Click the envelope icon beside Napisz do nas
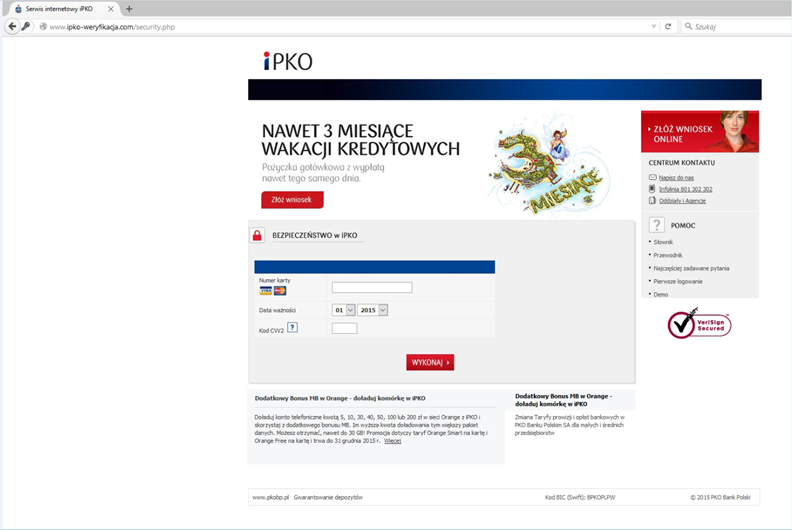The image size is (792, 530). coord(652,177)
